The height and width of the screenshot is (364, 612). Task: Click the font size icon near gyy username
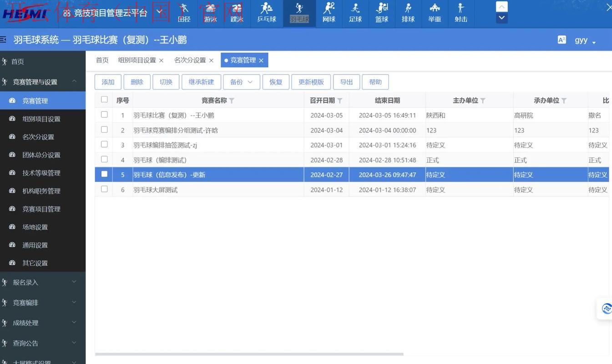[562, 39]
